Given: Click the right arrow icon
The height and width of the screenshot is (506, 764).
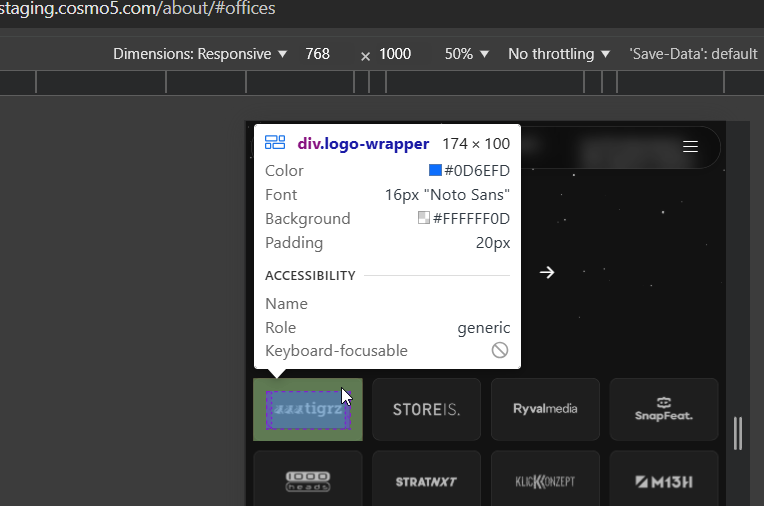Looking at the screenshot, I should tap(547, 272).
